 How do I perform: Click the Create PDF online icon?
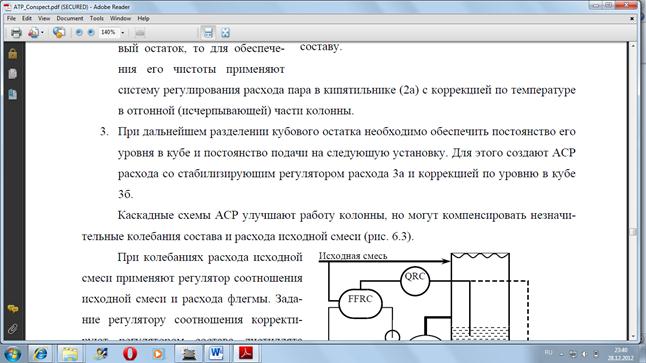pos(33,33)
